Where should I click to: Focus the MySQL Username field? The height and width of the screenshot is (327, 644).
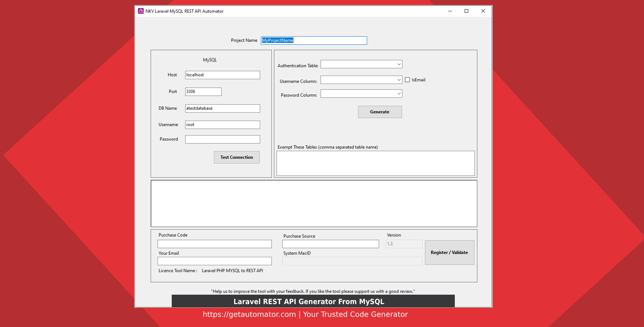coord(223,125)
